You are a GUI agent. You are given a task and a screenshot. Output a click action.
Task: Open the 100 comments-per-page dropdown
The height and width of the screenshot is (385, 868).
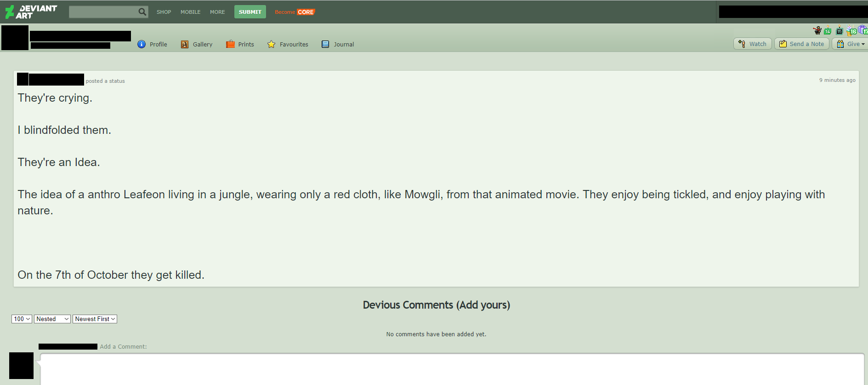22,319
